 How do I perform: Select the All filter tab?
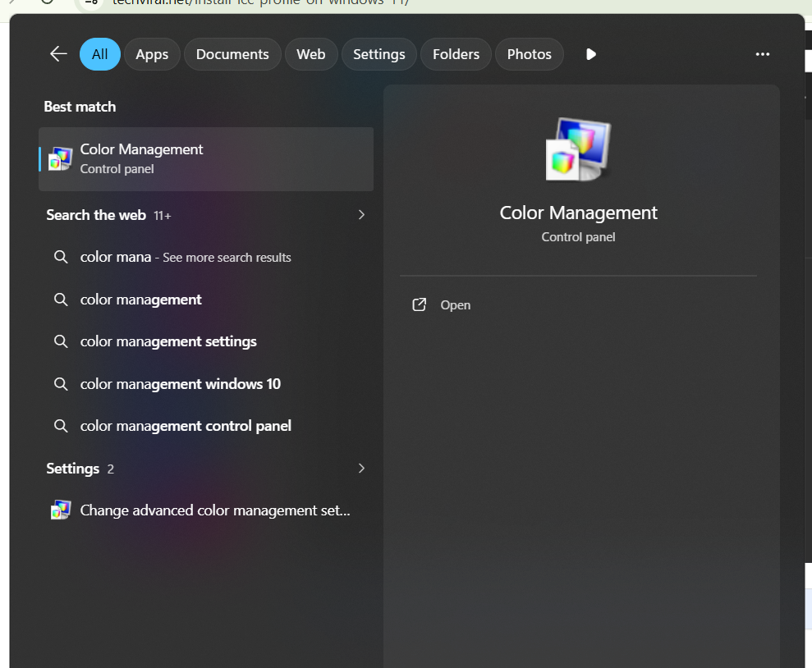(100, 54)
